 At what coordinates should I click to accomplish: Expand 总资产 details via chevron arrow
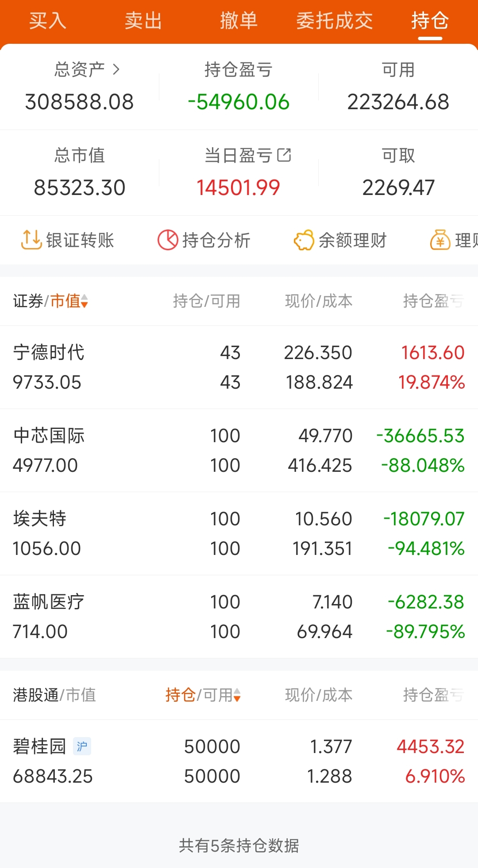coord(116,69)
